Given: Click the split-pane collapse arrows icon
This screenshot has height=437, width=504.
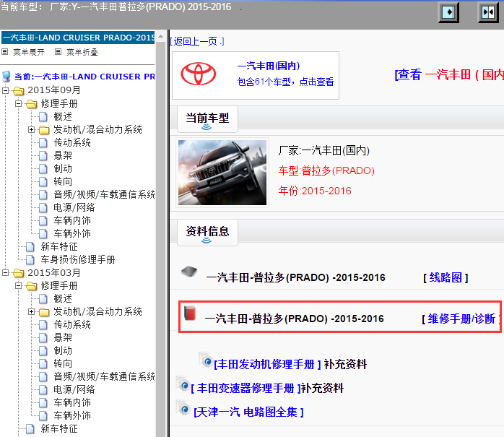Looking at the screenshot, I should click(488, 12).
